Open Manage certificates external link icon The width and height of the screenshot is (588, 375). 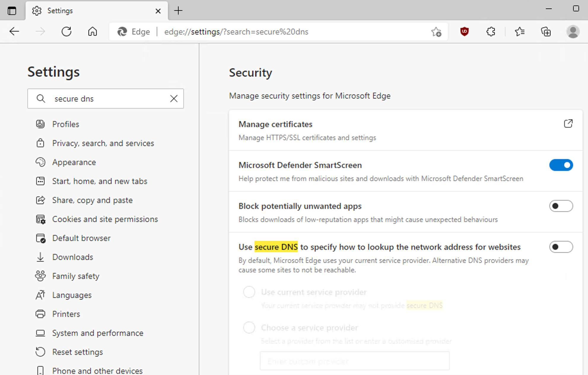568,124
